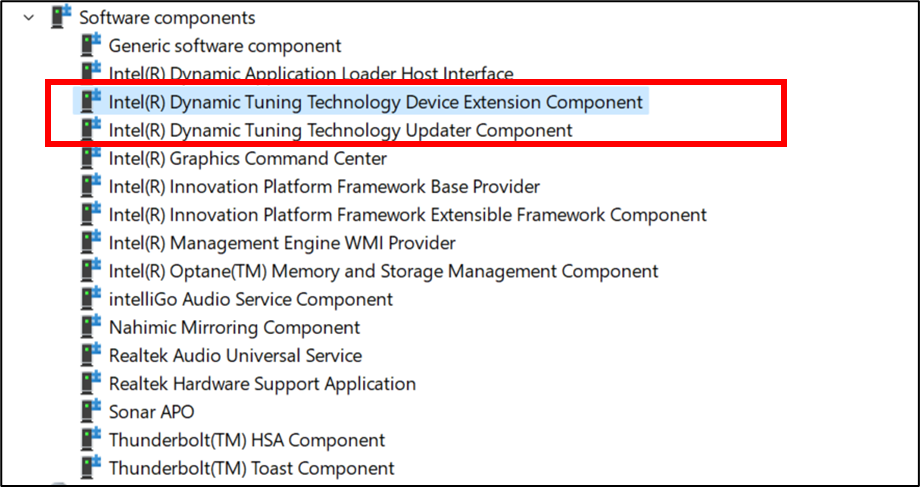The image size is (920, 487).
Task: Select Realtek Hardware Support Application entry
Action: 262,383
